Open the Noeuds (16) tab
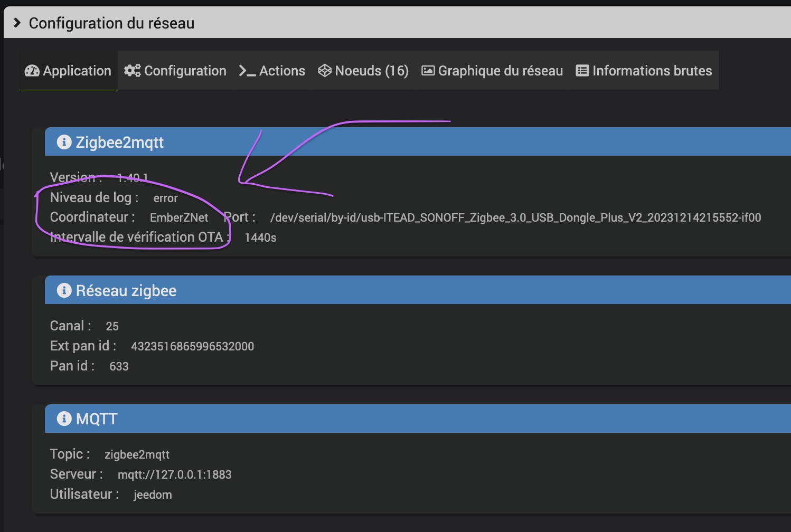The image size is (791, 532). point(363,71)
